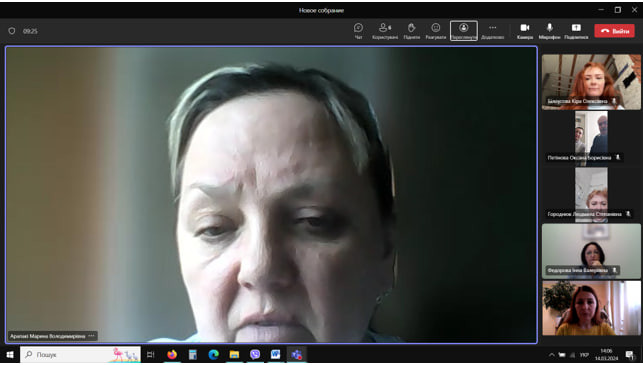
Task: Open Firefox from the taskbar
Action: coord(172,354)
